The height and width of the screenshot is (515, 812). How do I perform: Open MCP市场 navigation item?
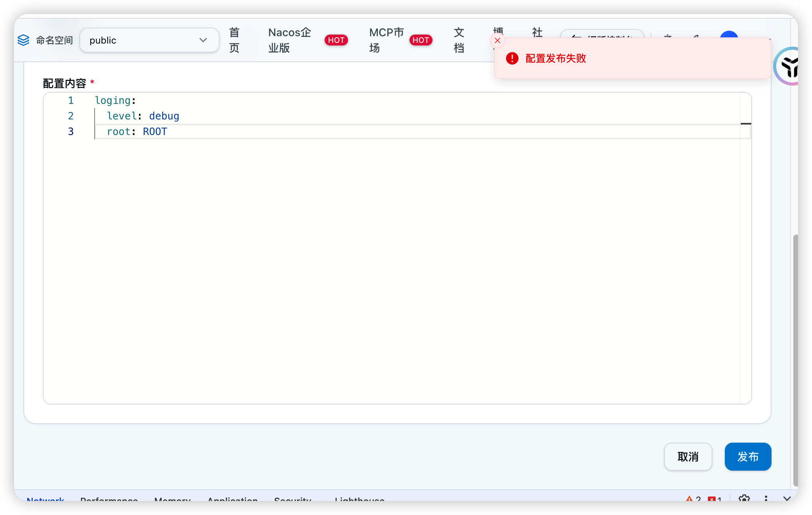click(386, 40)
